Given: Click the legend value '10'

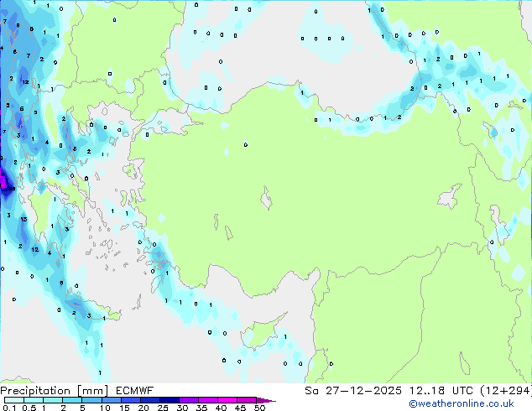Looking at the screenshot, I should tap(105, 408).
